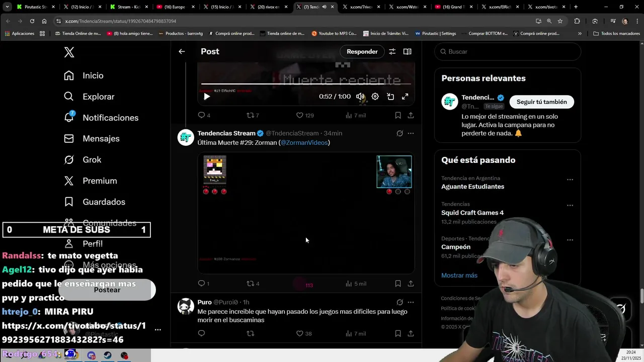The width and height of the screenshot is (644, 362).
Task: Click Seguir tú también button
Action: [x=541, y=102]
